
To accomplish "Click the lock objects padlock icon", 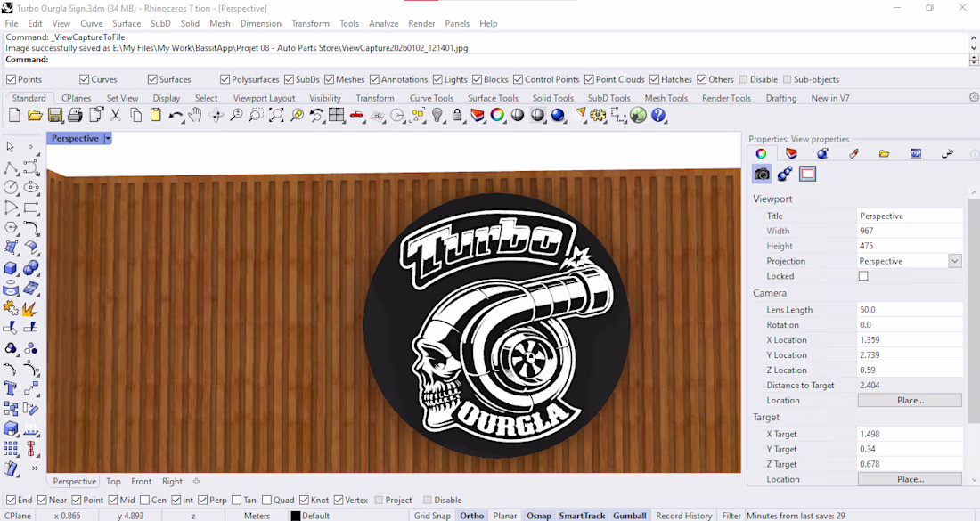I will (457, 116).
